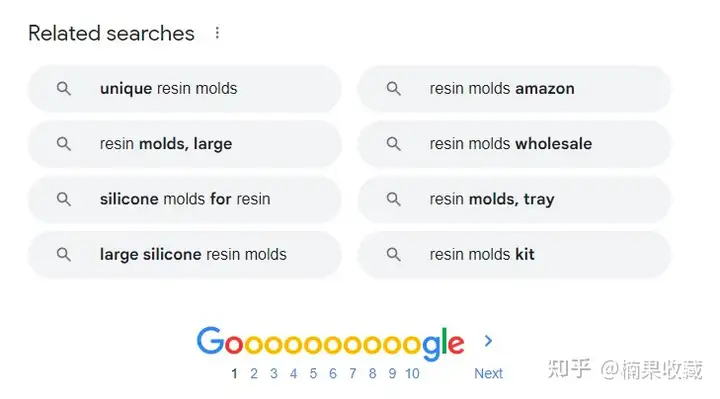Click search icon beside resin molds wholesale

(x=394, y=144)
